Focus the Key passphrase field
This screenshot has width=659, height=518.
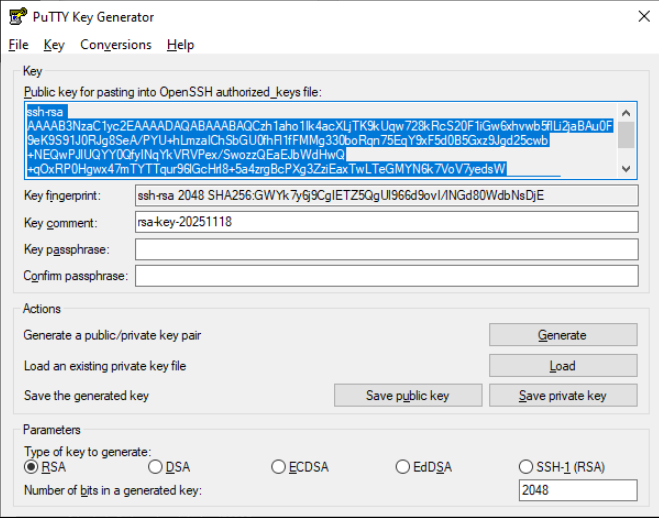(385, 249)
